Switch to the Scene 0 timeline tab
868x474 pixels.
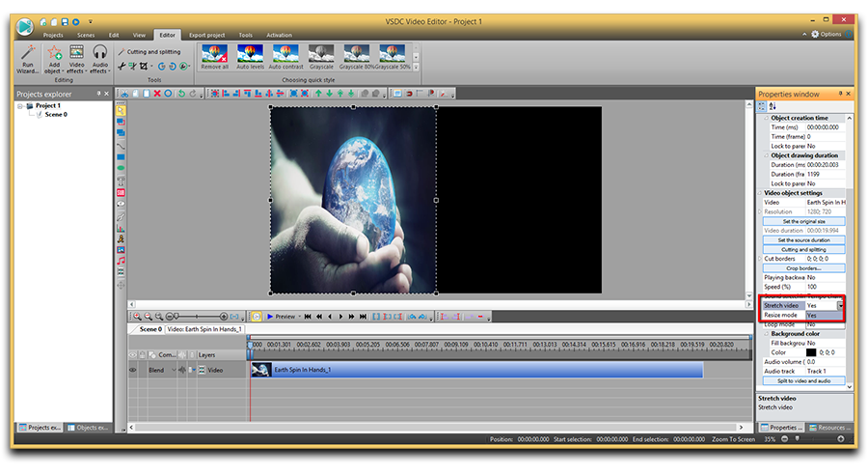pos(150,329)
